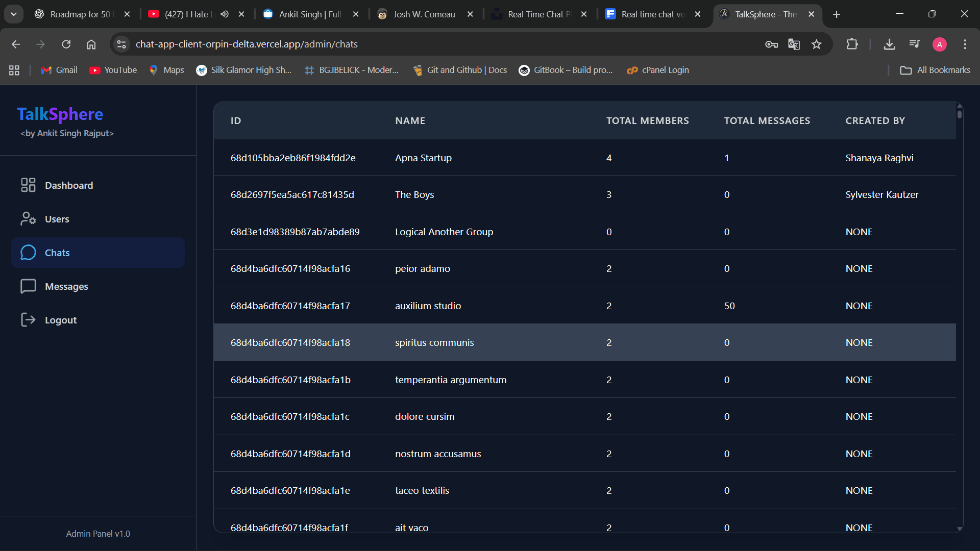Switch to the Josh W. Comeau tab
The height and width of the screenshot is (551, 980).
[424, 14]
